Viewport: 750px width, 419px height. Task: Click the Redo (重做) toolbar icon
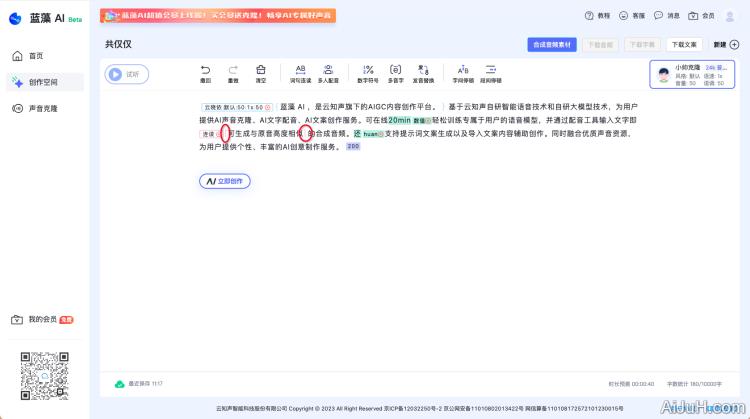pyautogui.click(x=233, y=72)
